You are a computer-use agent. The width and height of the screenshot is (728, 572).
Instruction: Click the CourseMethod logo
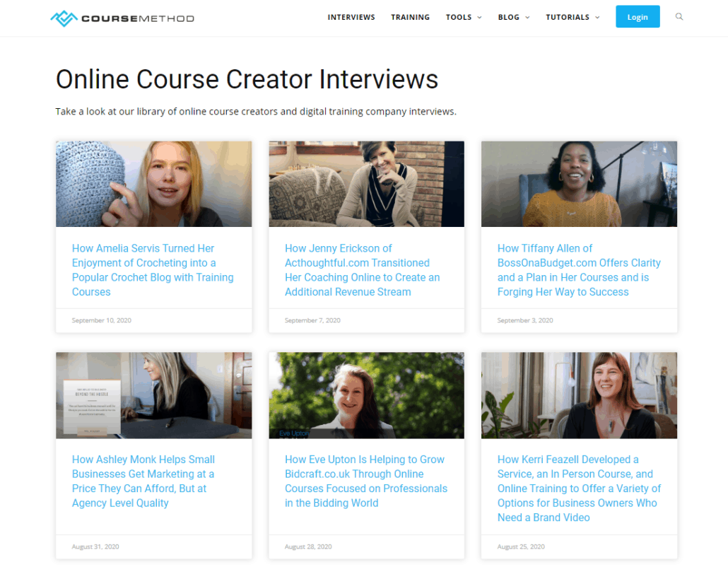coord(122,18)
